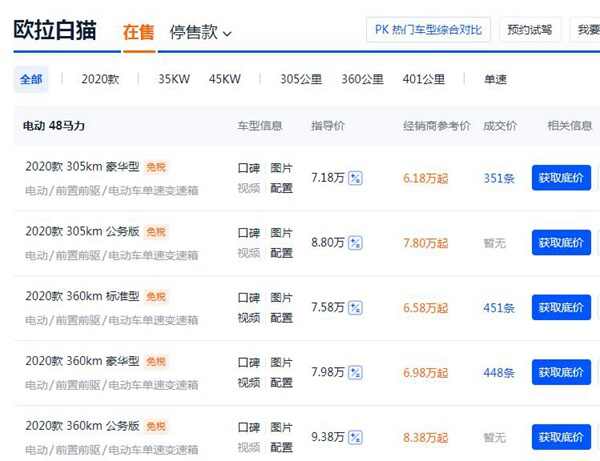
Task: Open 图片 for 360km 豪华型
Action: coord(281,362)
